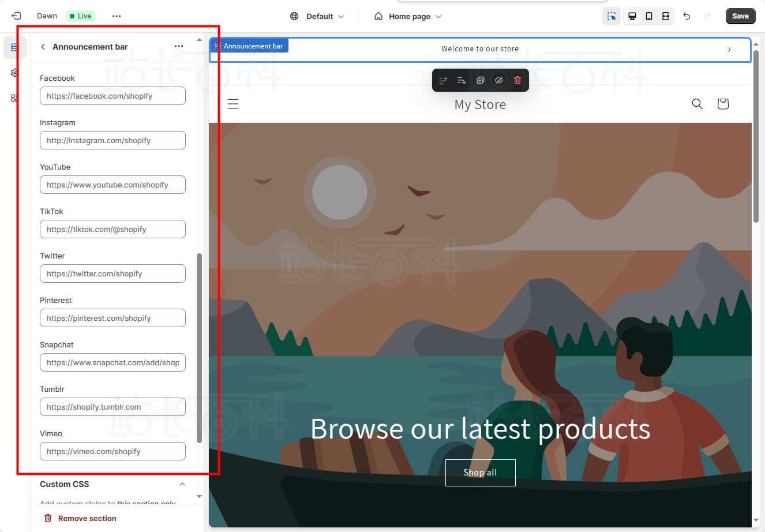Open the theme settings gear icon
This screenshot has width=765, height=532.
[14, 73]
